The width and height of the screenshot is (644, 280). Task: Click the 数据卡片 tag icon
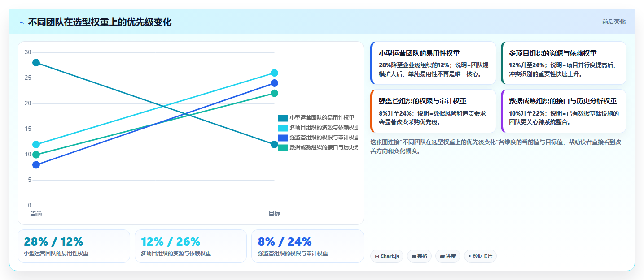(x=470, y=257)
